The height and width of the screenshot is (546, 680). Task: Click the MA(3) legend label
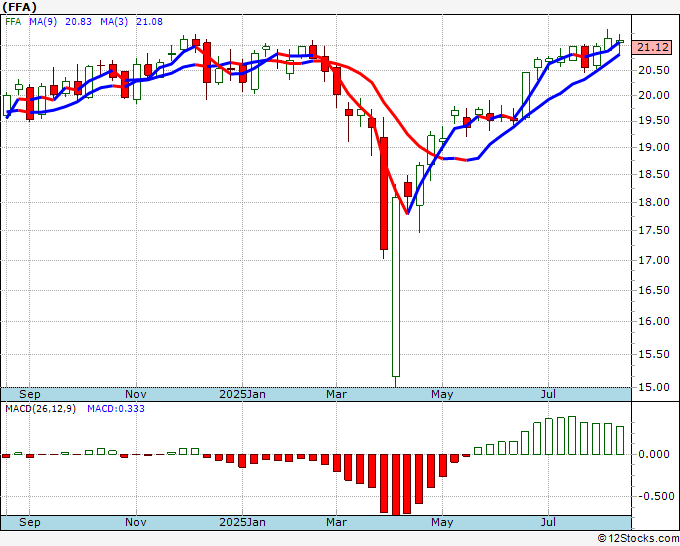pyautogui.click(x=114, y=22)
